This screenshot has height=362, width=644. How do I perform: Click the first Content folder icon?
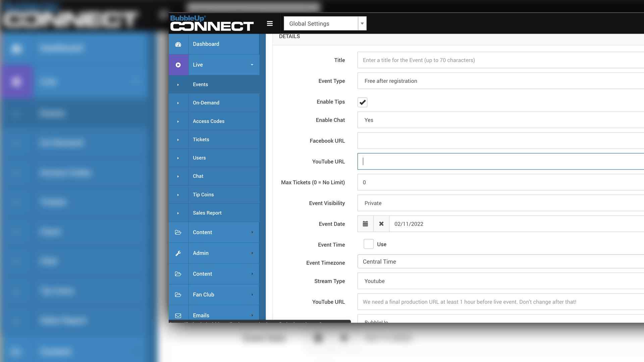pos(178,232)
